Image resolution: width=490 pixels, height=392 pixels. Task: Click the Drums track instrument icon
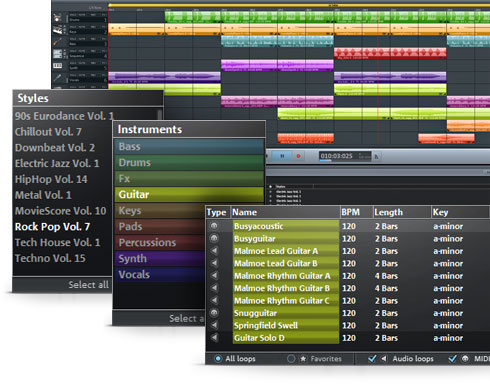click(58, 18)
